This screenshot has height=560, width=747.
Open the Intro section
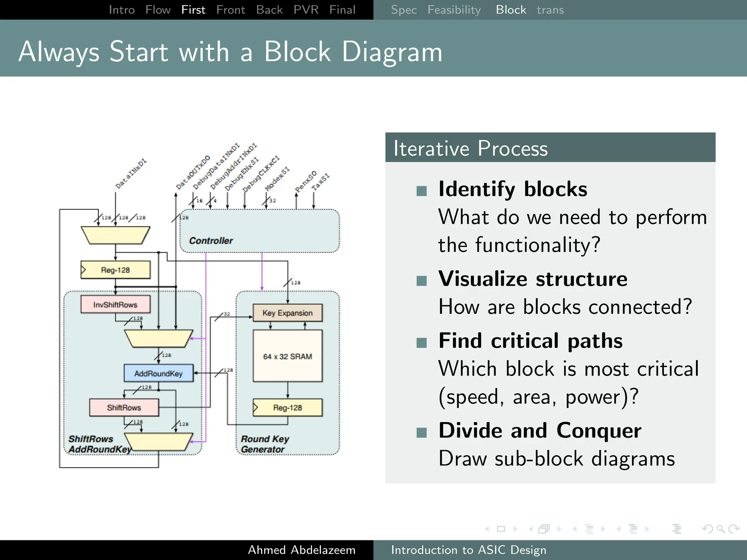122,10
